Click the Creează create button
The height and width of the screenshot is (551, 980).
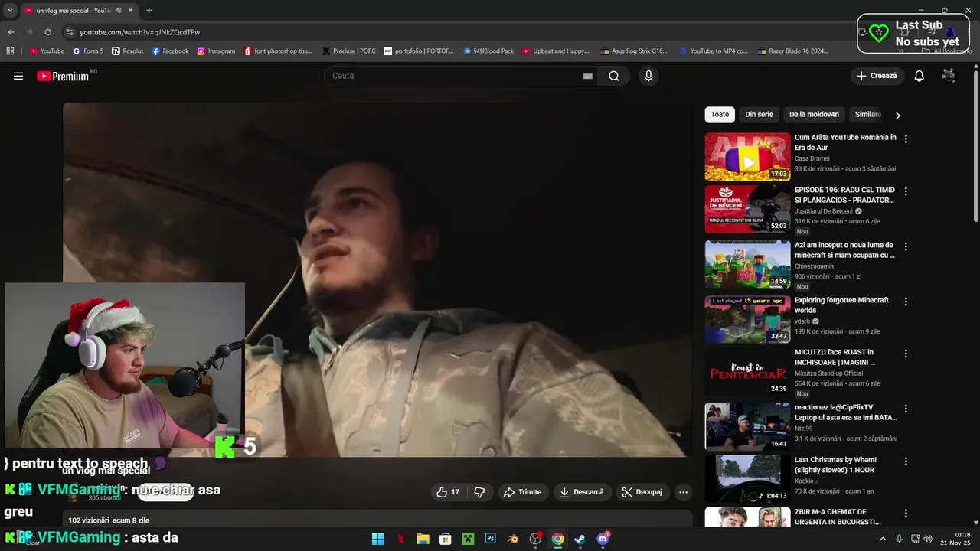[x=877, y=76]
